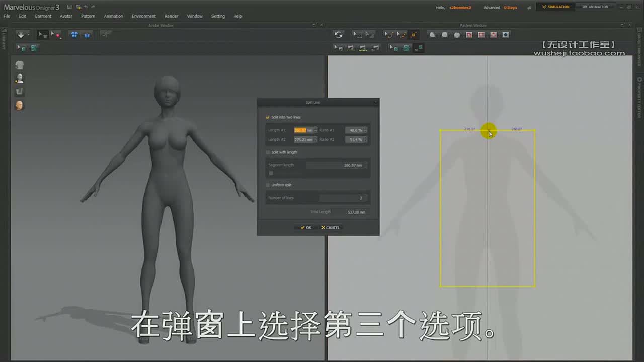Viewport: 644px width, 362px height.
Task: Click the Sync refresh arrows icon
Action: (338, 35)
